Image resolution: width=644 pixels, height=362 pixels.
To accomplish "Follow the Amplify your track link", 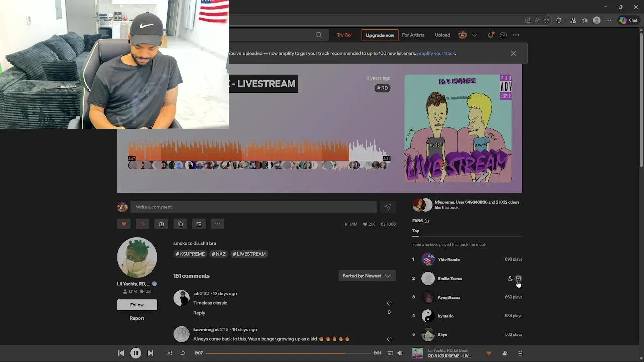I will [436, 53].
